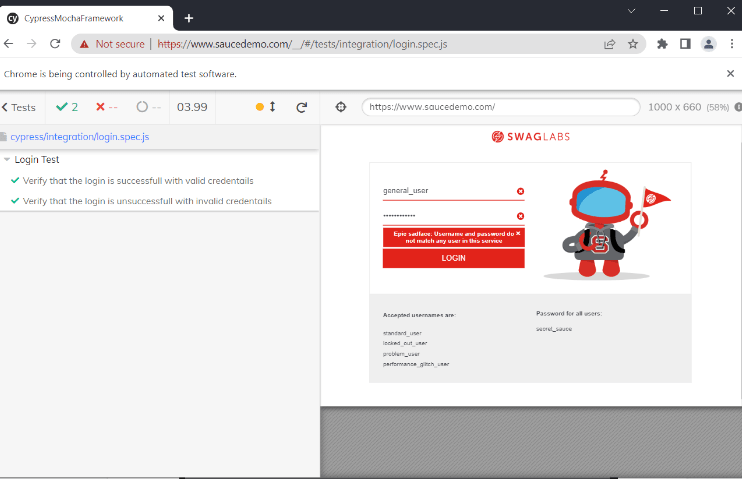742x480 pixels.
Task: Click the username field containing general_user
Action: tap(453, 191)
